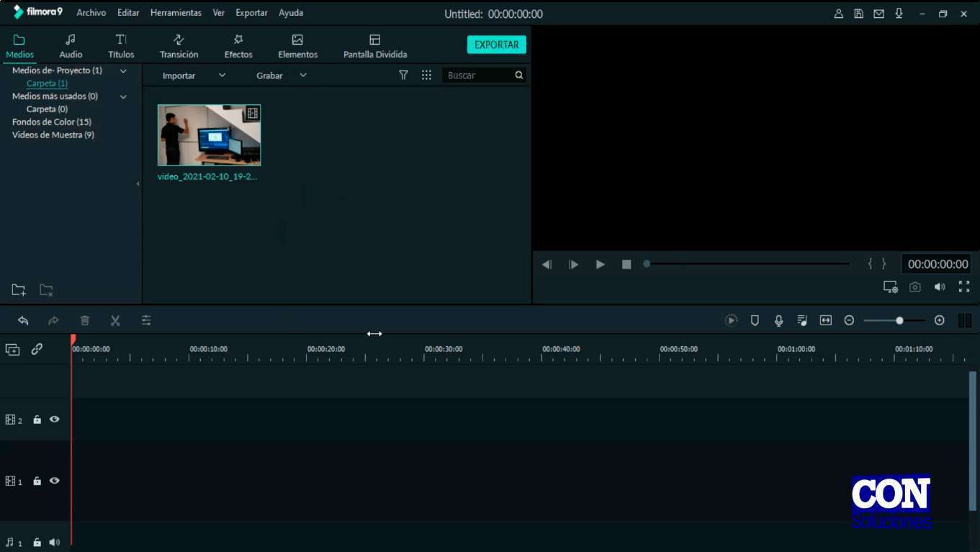Open the Editar menu
The width and height of the screenshot is (980, 552).
(x=128, y=13)
